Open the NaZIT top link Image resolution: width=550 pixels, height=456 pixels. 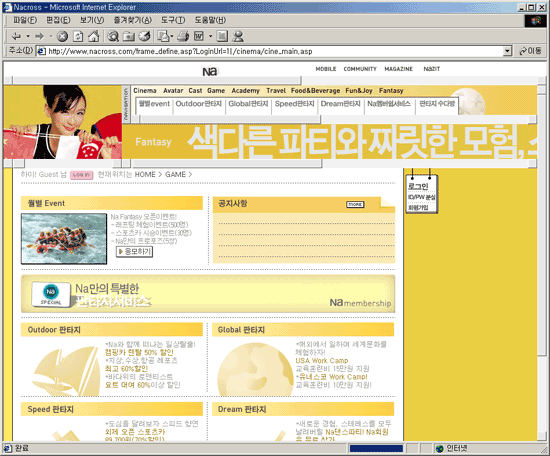click(x=431, y=69)
